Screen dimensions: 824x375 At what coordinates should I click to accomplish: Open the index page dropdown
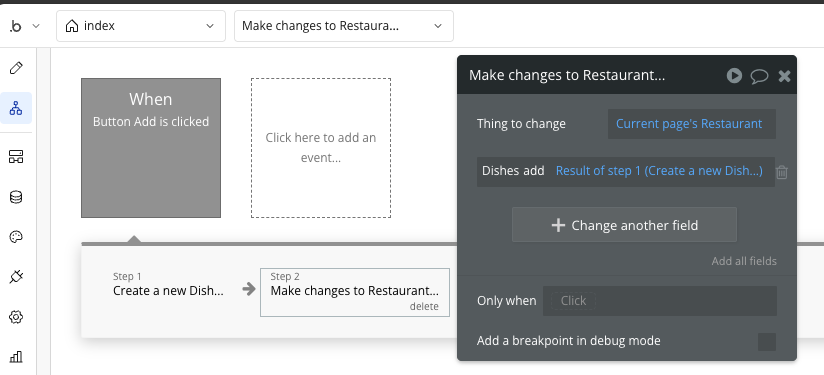click(x=141, y=26)
